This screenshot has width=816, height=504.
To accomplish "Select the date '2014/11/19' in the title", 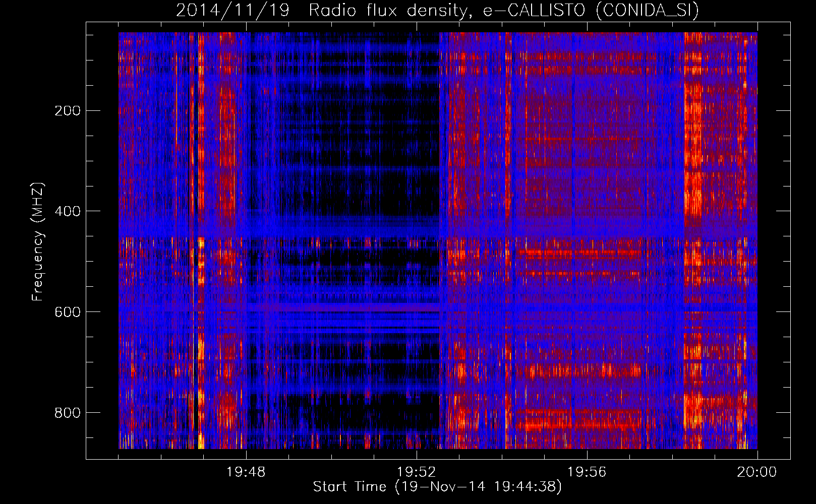I will [232, 10].
